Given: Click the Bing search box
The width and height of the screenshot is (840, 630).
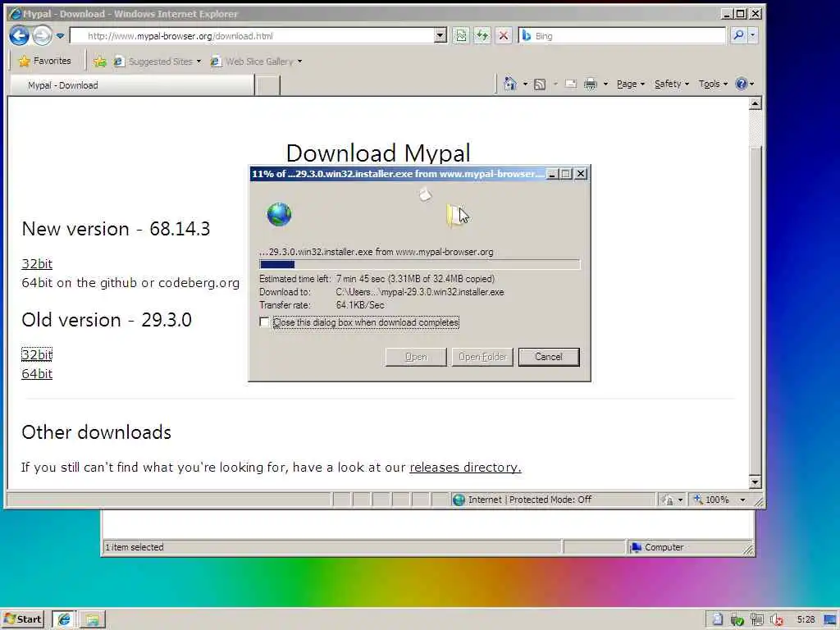Looking at the screenshot, I should pyautogui.click(x=623, y=36).
